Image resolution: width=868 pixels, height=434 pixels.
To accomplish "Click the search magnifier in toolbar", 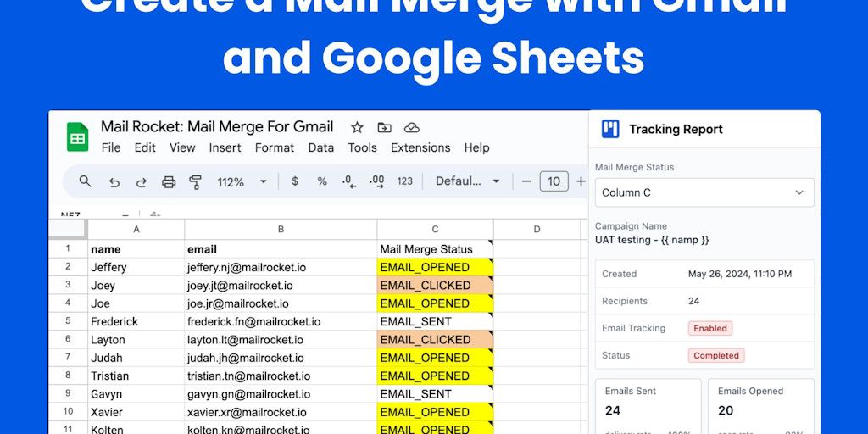I will click(85, 181).
